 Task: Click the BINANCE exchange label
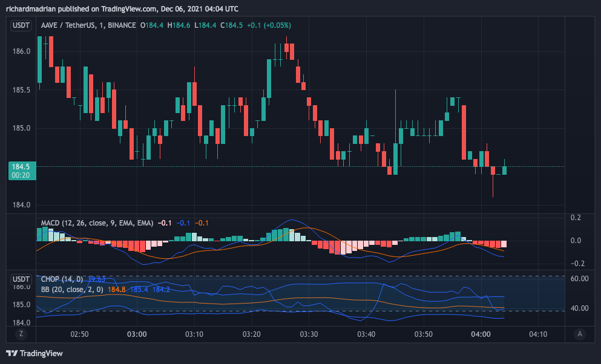point(122,25)
